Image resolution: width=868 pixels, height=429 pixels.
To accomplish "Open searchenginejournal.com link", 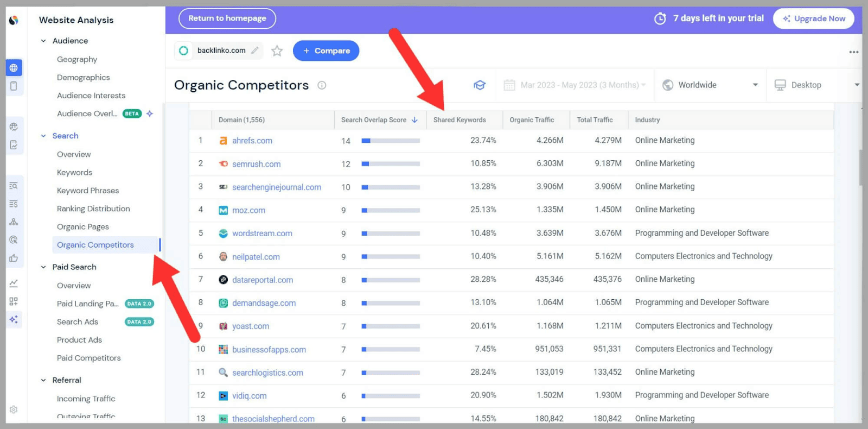I will point(277,187).
